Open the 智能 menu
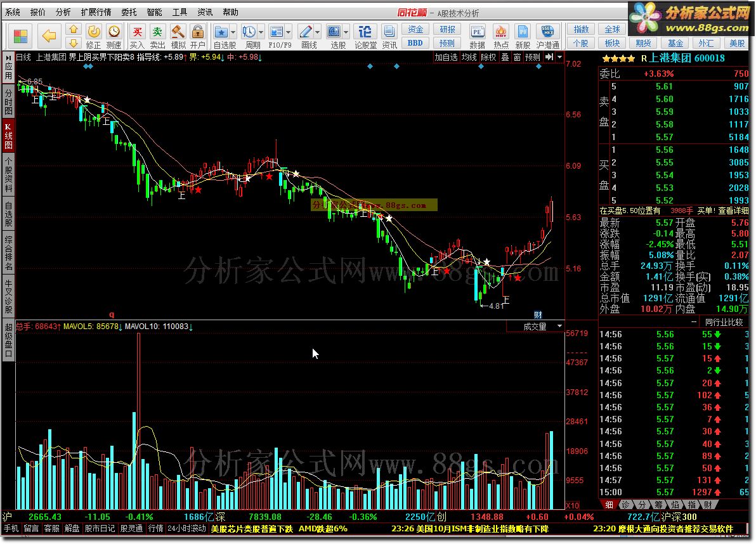The width and height of the screenshot is (756, 544). [154, 12]
